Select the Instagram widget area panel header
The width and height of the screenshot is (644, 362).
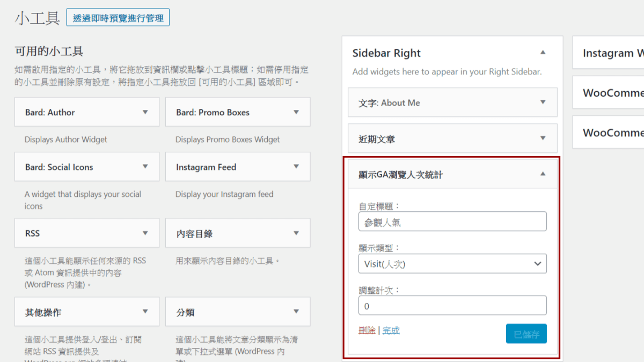click(608, 53)
